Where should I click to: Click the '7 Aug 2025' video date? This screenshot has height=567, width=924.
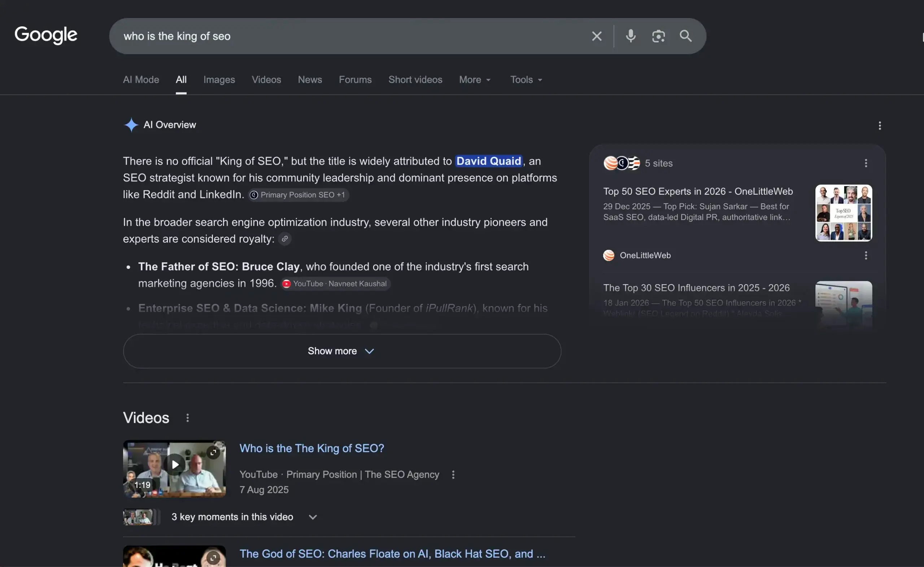pyautogui.click(x=264, y=490)
